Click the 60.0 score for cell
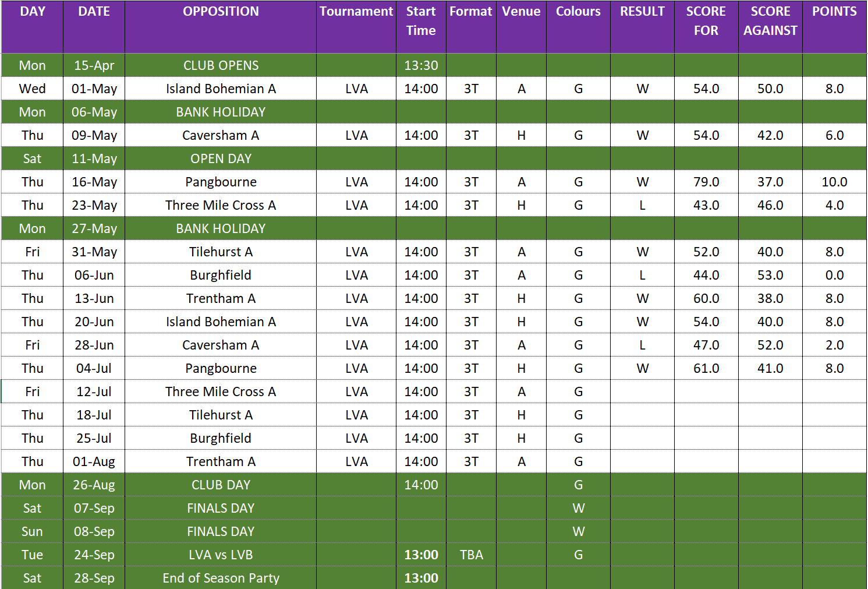This screenshot has width=868, height=589. 706,298
